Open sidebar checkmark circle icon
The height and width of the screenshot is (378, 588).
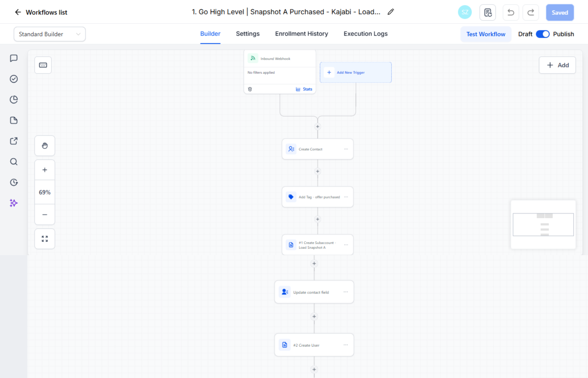pos(14,79)
